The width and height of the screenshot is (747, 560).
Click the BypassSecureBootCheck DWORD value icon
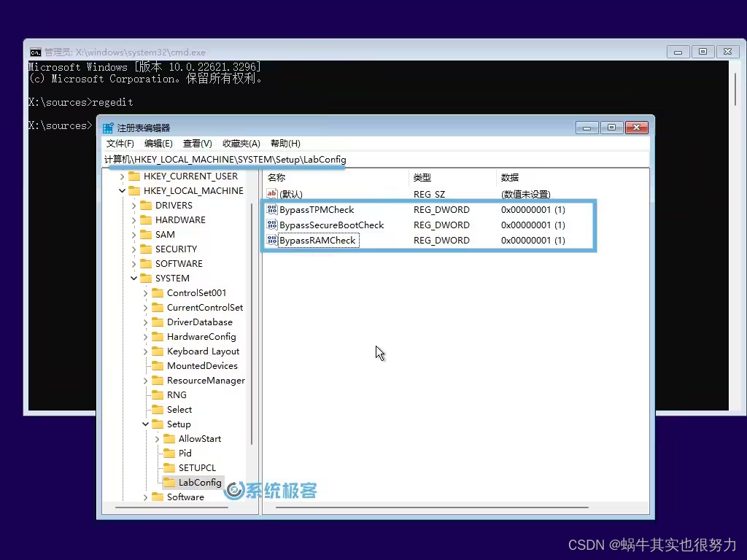point(272,225)
